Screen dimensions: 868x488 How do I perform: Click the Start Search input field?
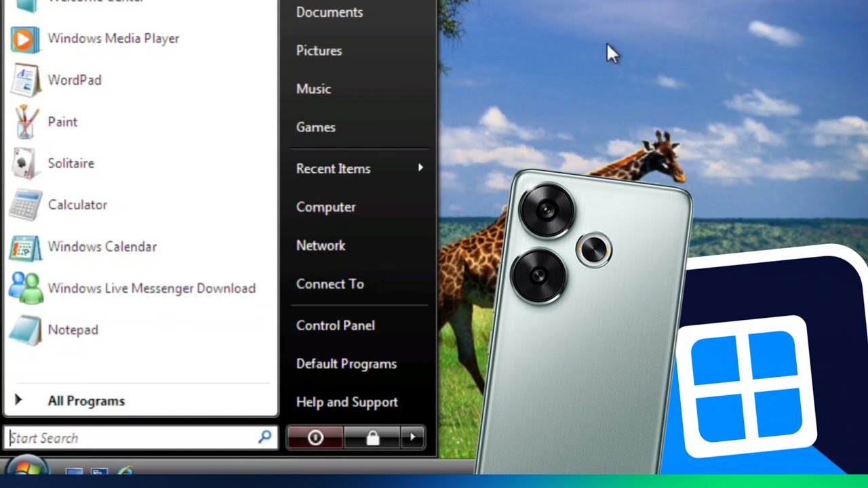[141, 438]
